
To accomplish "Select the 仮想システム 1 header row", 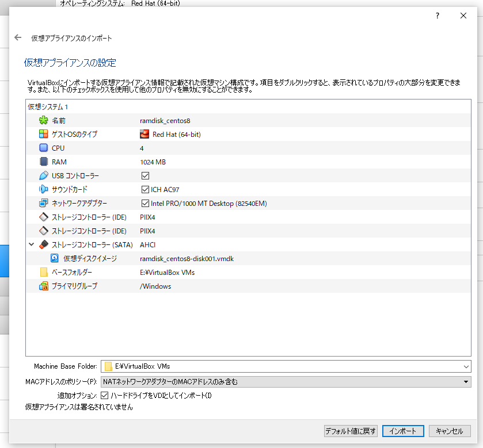I will 248,106.
